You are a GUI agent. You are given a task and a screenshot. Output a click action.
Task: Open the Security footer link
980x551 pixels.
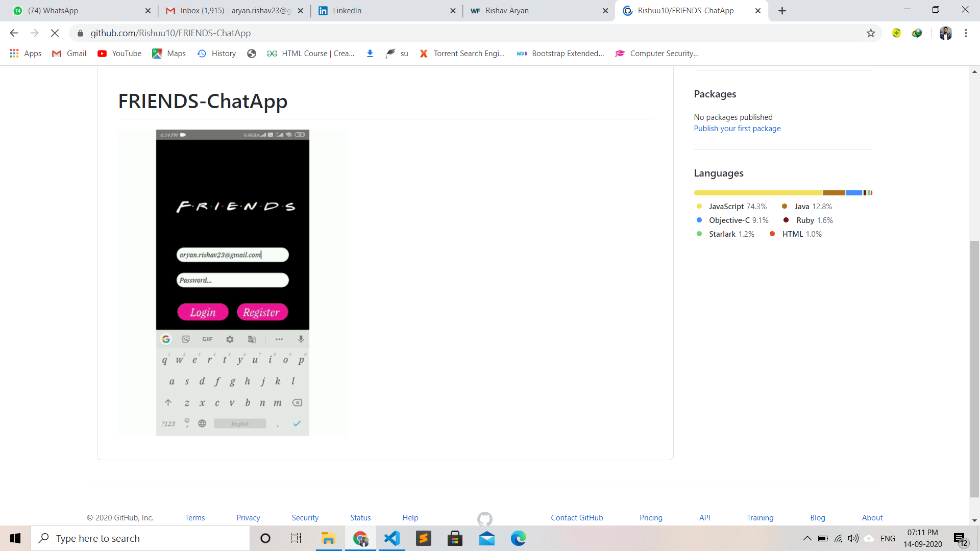pyautogui.click(x=305, y=518)
